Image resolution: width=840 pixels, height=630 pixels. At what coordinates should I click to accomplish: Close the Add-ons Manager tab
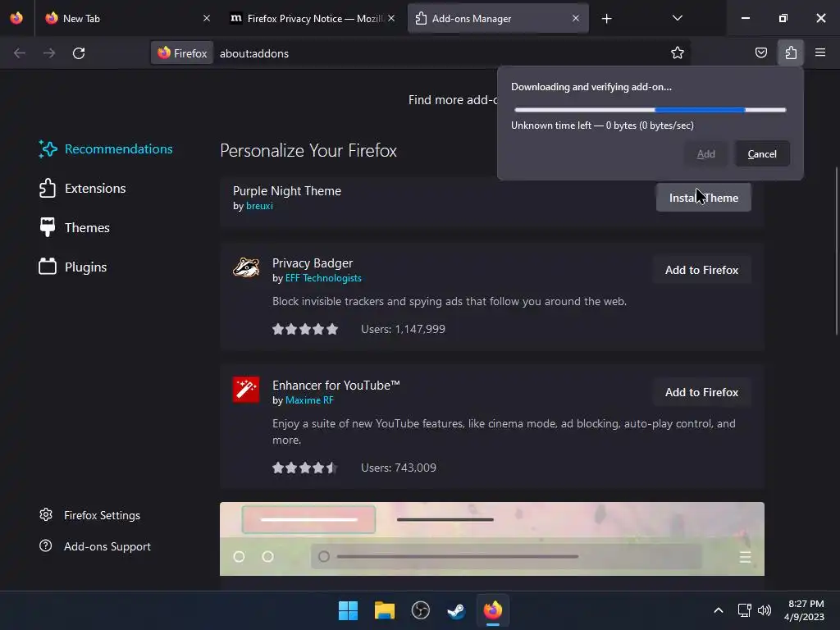click(x=576, y=18)
